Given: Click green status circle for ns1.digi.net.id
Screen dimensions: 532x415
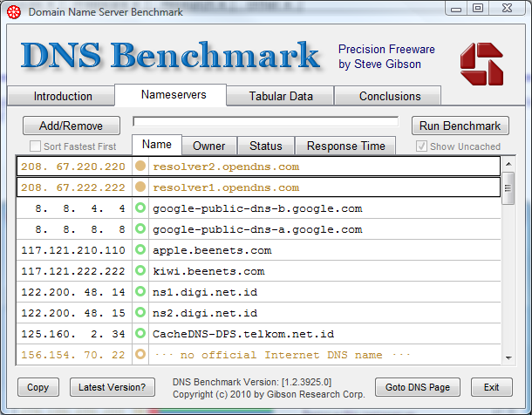Looking at the screenshot, I should coord(140,291).
